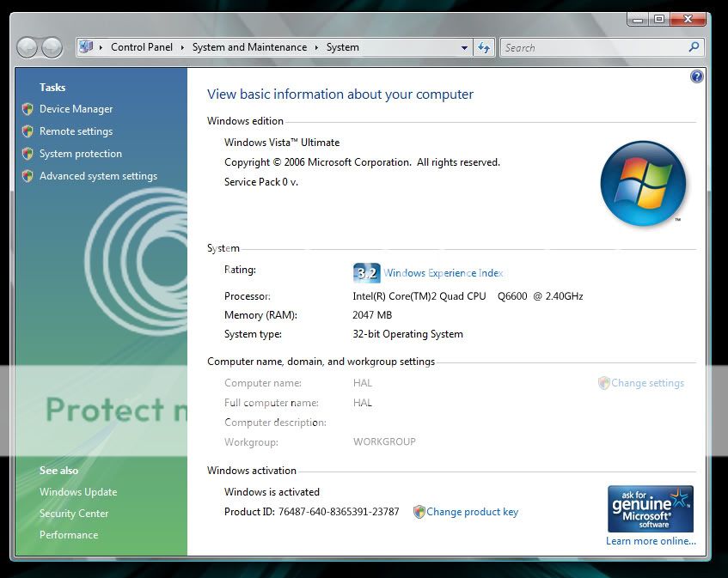
Task: Click the Windows is activated text
Action: point(272,492)
